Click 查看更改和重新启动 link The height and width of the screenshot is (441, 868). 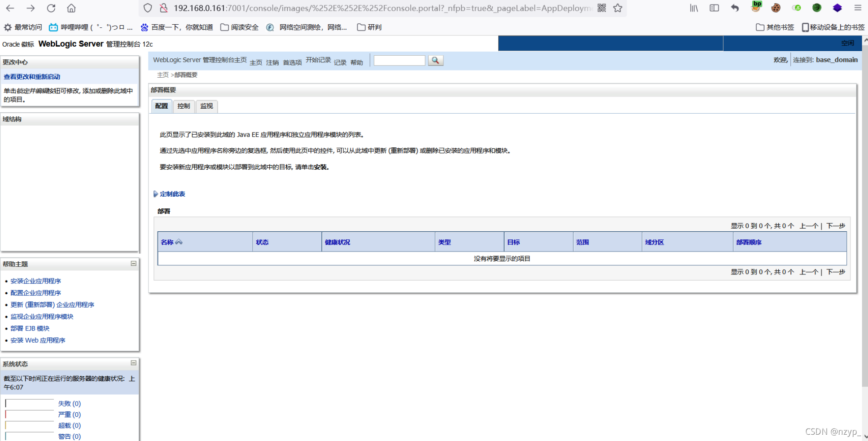tap(32, 77)
